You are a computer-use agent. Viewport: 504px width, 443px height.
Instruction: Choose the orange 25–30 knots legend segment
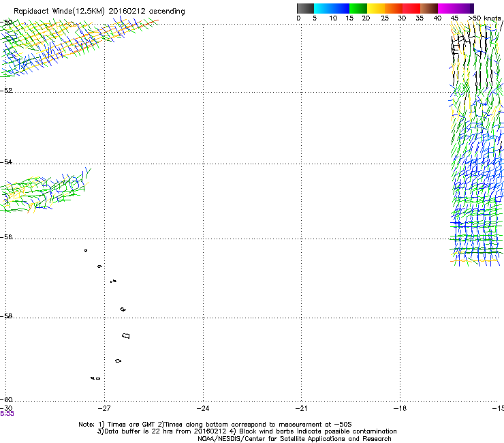pos(394,8)
